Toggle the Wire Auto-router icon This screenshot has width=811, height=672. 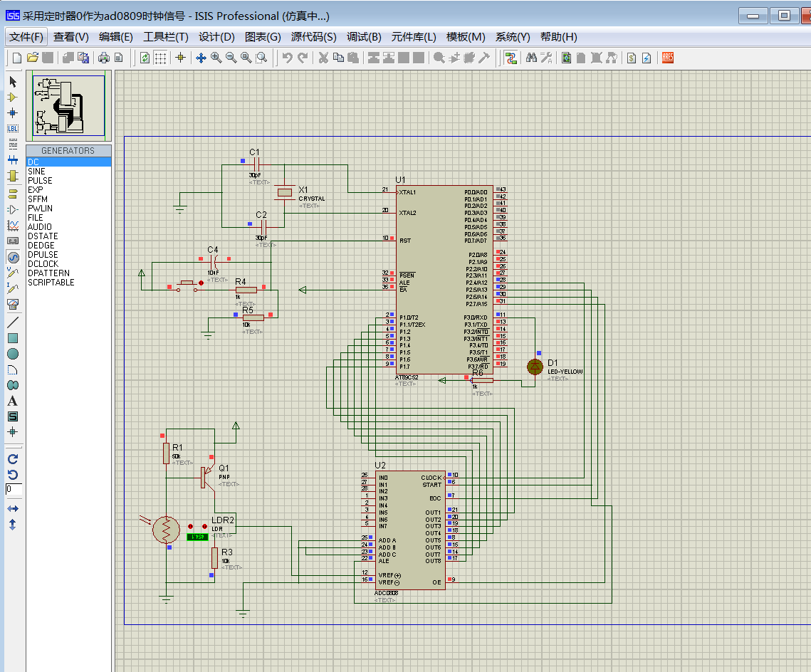point(511,58)
